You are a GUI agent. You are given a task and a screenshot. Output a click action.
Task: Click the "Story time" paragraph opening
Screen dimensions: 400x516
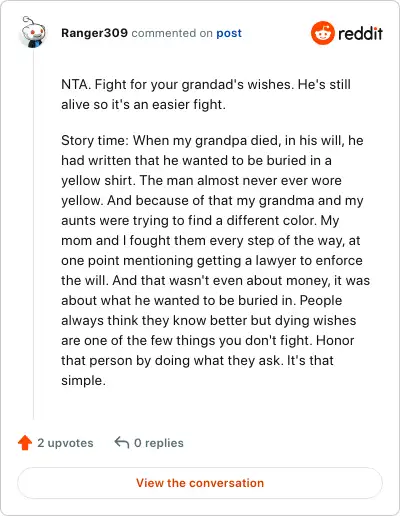click(x=212, y=141)
